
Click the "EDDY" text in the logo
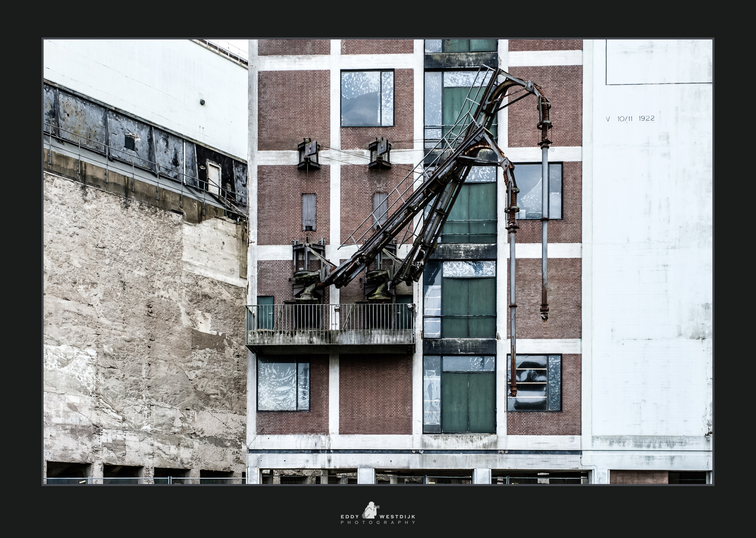(x=350, y=516)
